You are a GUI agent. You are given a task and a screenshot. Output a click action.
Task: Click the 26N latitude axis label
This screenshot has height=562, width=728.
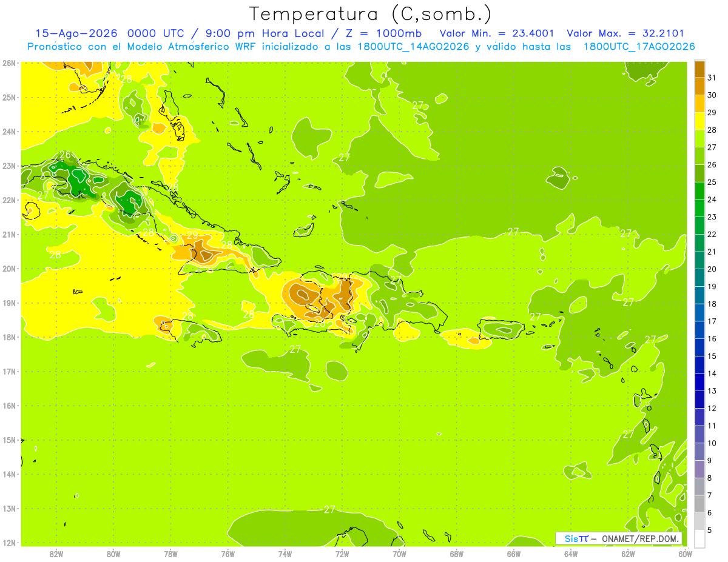pyautogui.click(x=9, y=63)
